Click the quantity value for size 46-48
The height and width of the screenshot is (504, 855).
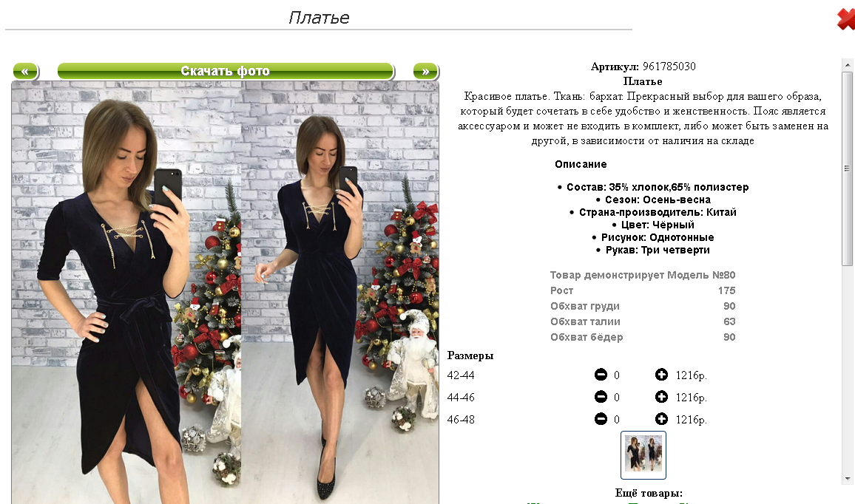(x=617, y=420)
